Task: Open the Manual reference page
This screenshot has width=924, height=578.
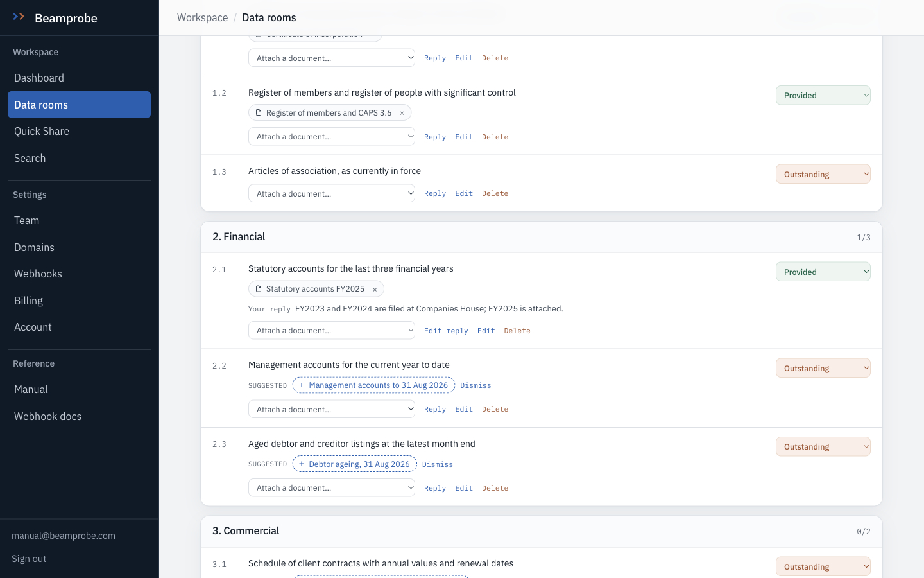Action: pyautogui.click(x=79, y=389)
